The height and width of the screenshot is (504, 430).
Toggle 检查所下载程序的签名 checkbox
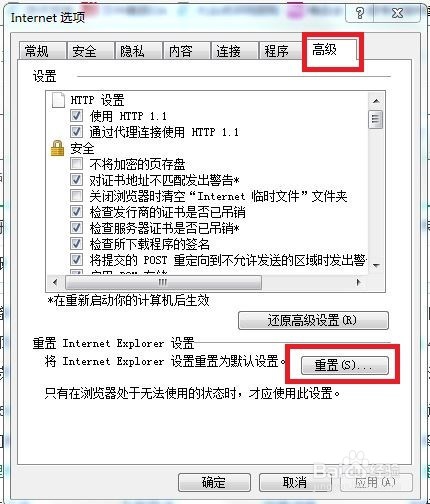tap(76, 244)
